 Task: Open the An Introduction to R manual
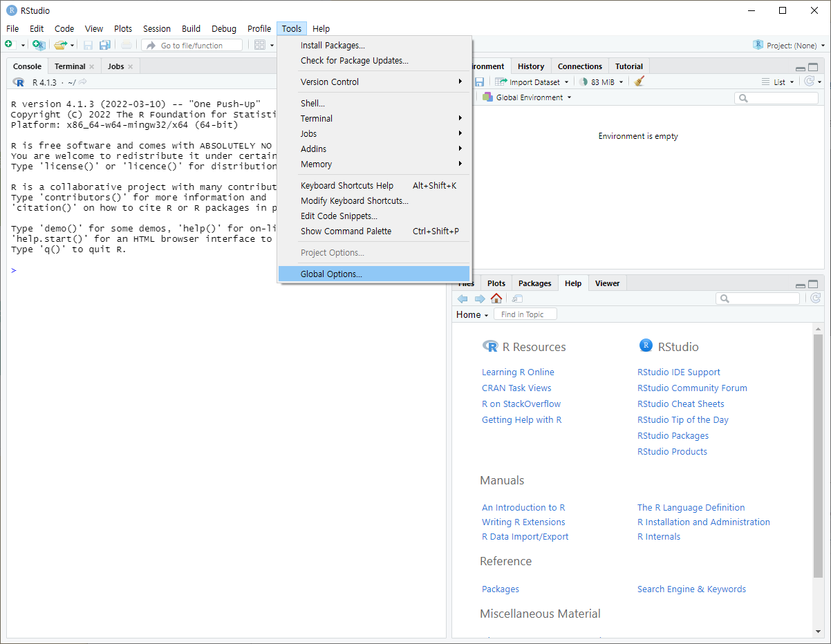(523, 507)
